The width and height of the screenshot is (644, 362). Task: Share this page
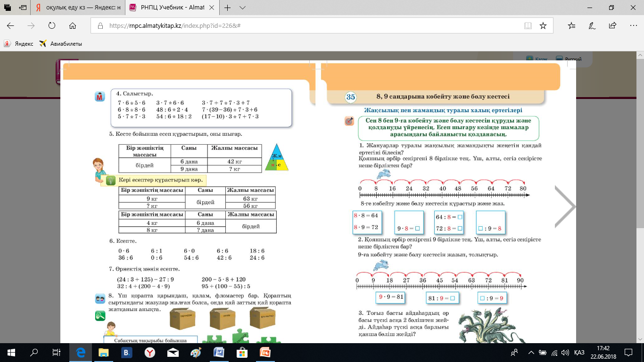pos(613,26)
